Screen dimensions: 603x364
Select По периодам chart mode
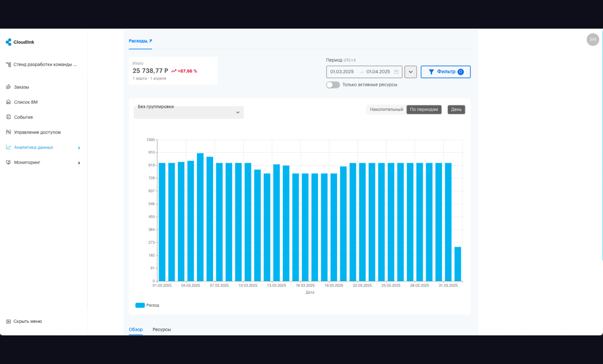(x=424, y=109)
